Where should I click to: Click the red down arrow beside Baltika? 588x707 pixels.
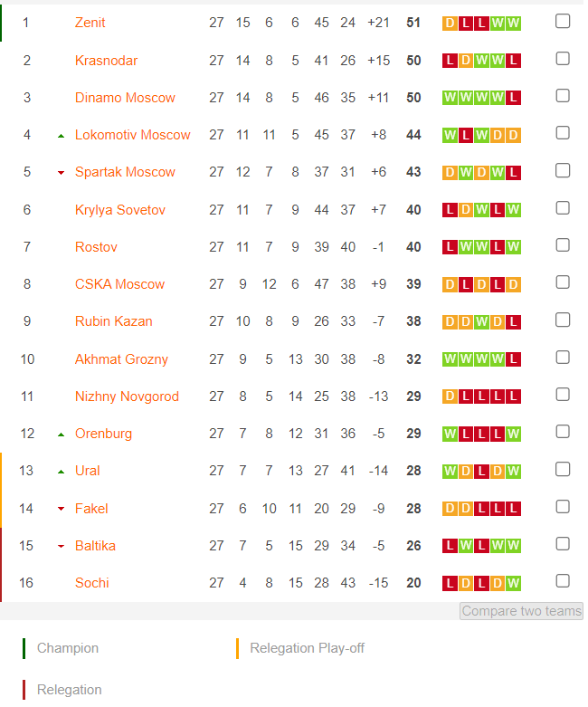click(x=62, y=547)
